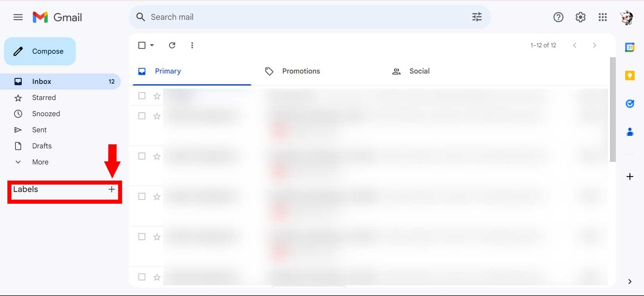Open the Starred folder

[x=44, y=98]
